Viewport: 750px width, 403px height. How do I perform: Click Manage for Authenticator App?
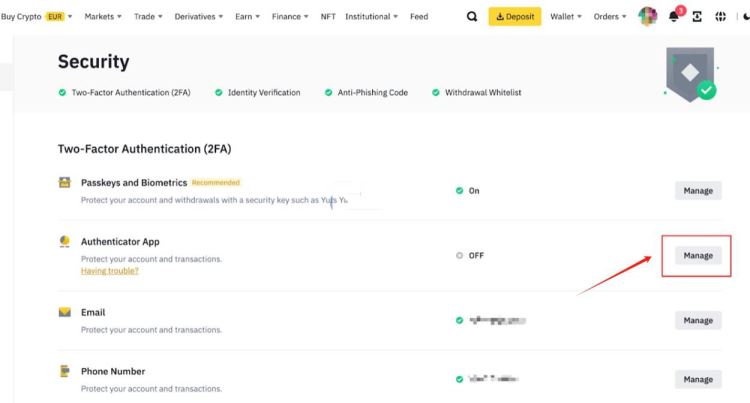[697, 256]
